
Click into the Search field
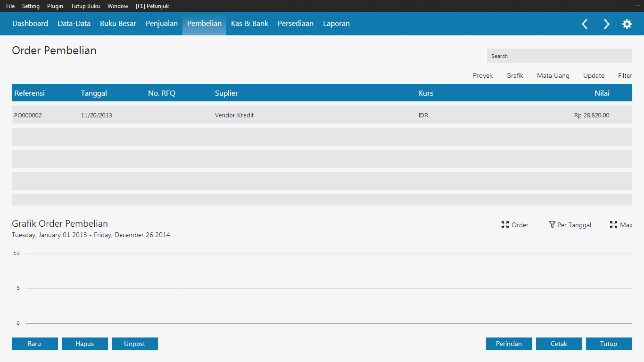559,56
